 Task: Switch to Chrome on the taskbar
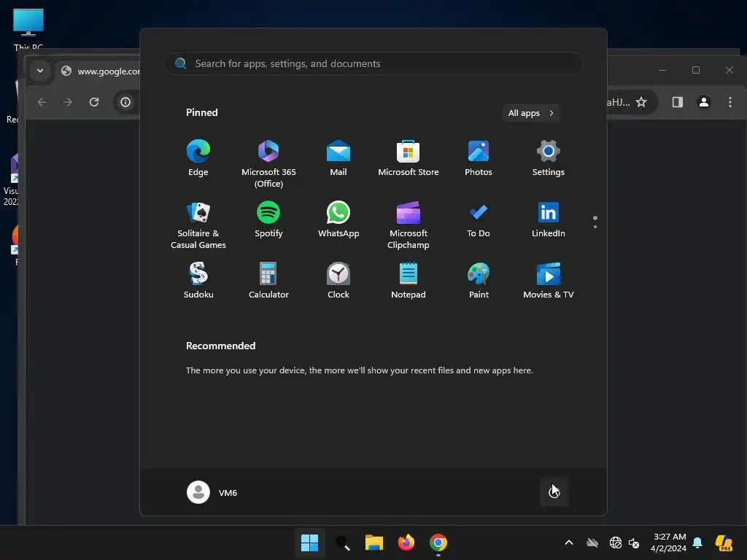pos(438,542)
